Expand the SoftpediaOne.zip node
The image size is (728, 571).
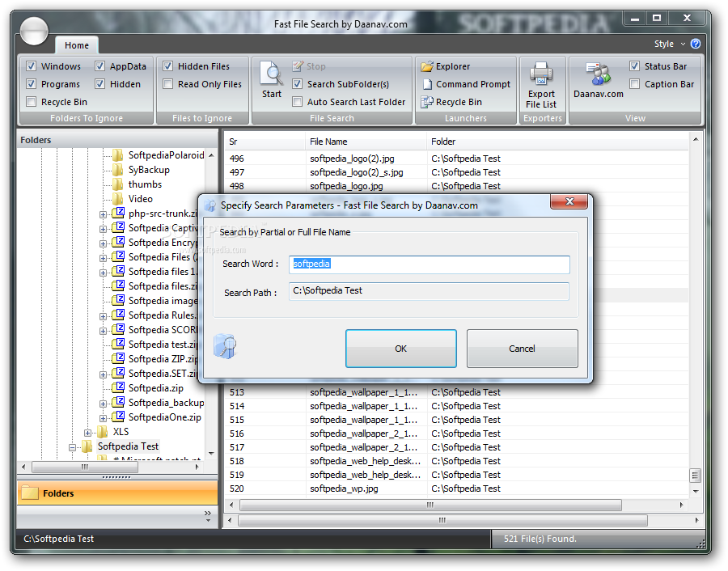(103, 418)
